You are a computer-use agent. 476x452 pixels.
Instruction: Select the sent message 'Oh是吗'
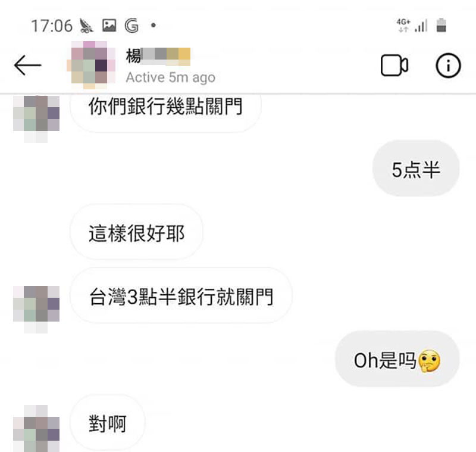(x=397, y=359)
